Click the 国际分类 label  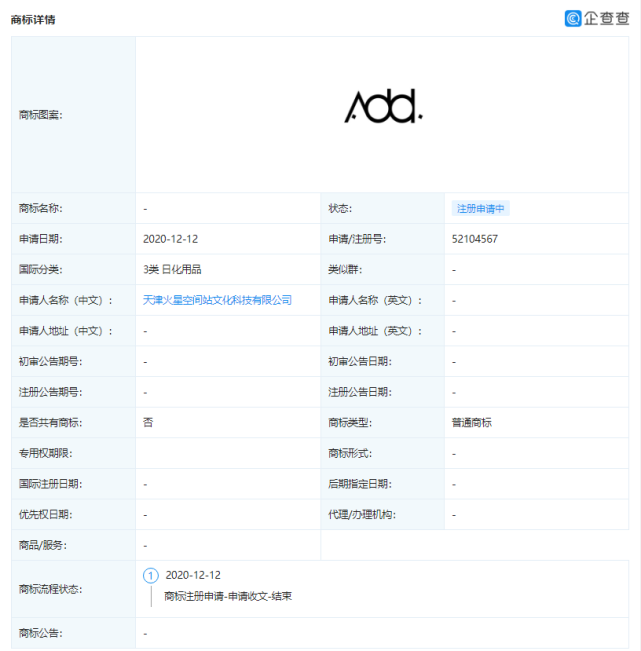(41, 269)
